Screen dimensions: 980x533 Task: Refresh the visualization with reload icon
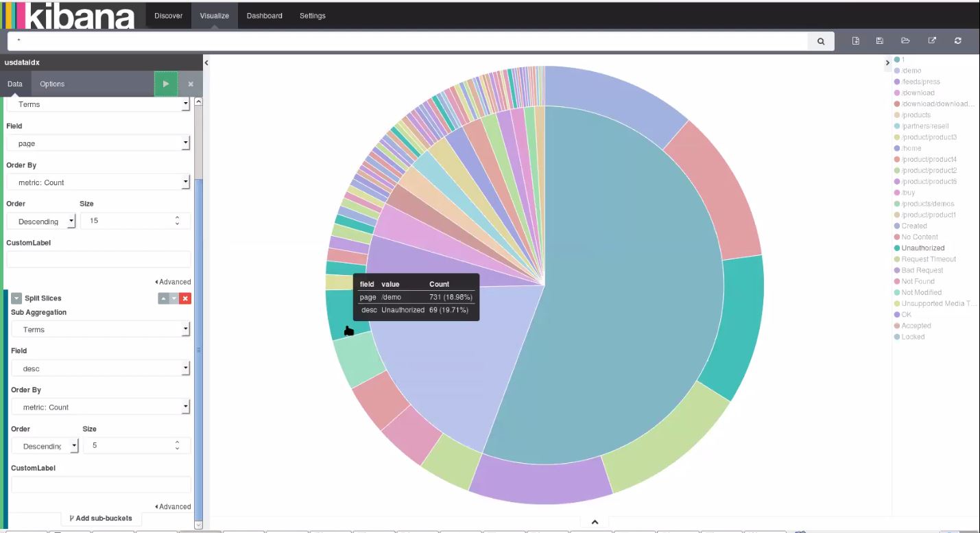click(x=958, y=41)
